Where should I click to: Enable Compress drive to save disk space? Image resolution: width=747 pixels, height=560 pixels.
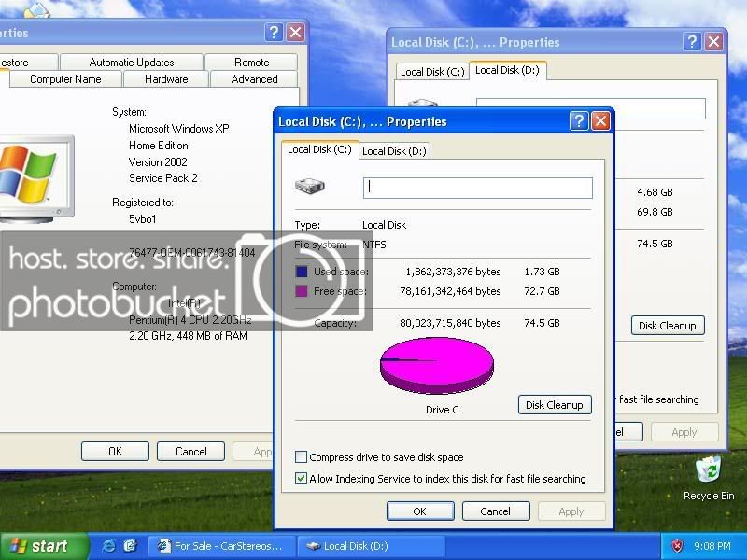[x=301, y=457]
